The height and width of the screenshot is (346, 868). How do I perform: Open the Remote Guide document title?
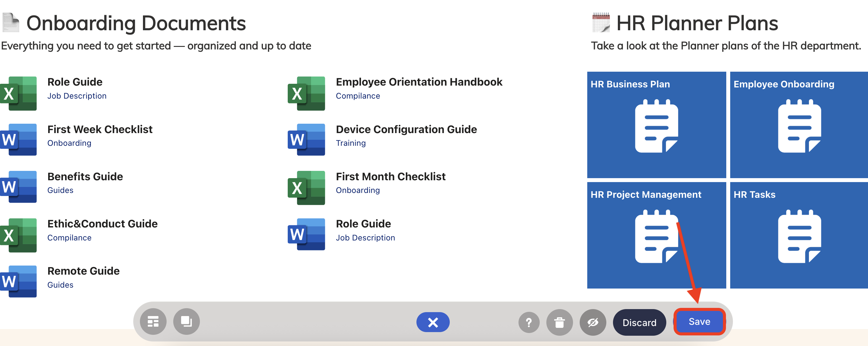tap(83, 271)
